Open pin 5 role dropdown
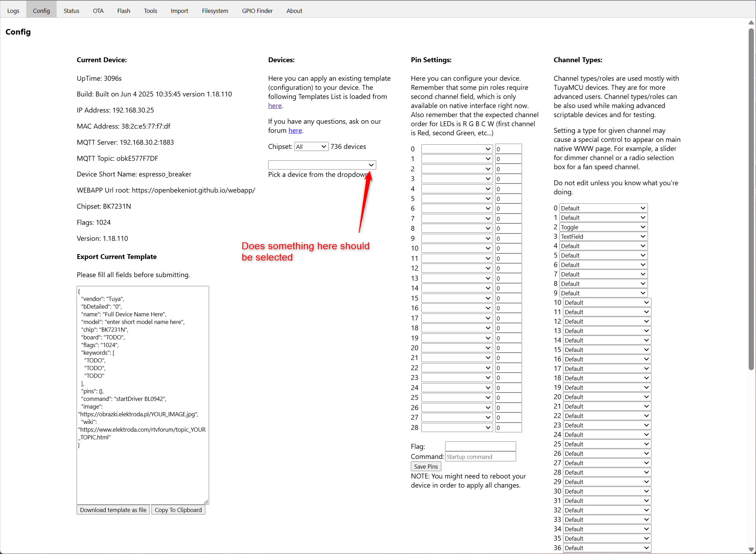This screenshot has height=554, width=756. [457, 199]
